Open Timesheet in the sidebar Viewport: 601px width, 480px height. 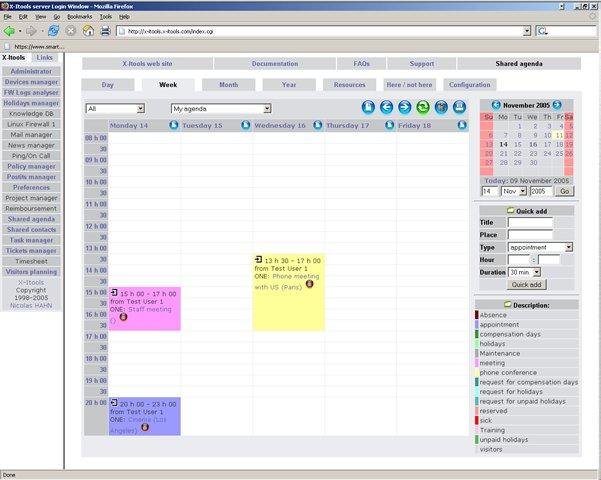coord(31,261)
